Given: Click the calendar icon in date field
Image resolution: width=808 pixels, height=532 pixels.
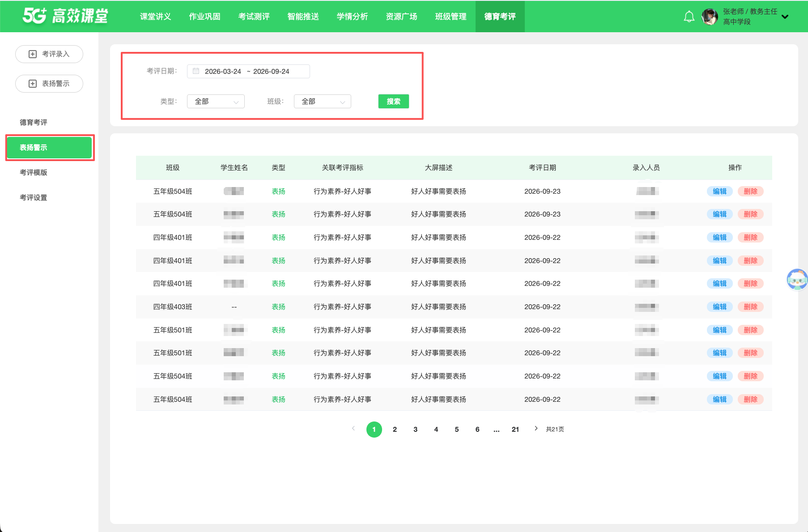Looking at the screenshot, I should click(x=196, y=71).
